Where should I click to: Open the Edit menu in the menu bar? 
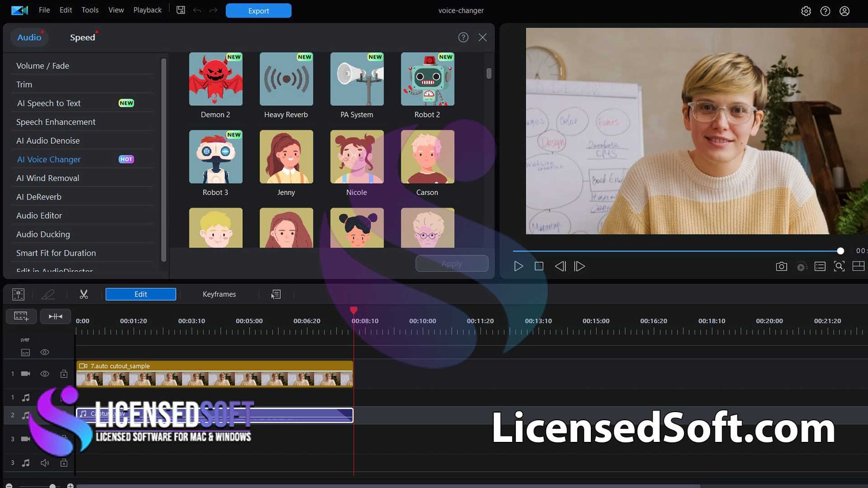pyautogui.click(x=66, y=10)
